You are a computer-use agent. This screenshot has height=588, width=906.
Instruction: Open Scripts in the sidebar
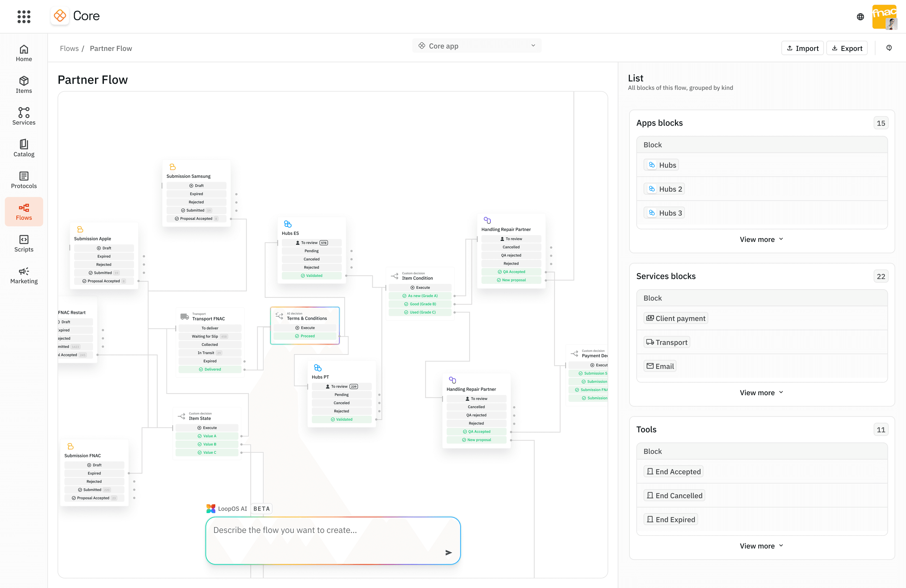(x=24, y=243)
